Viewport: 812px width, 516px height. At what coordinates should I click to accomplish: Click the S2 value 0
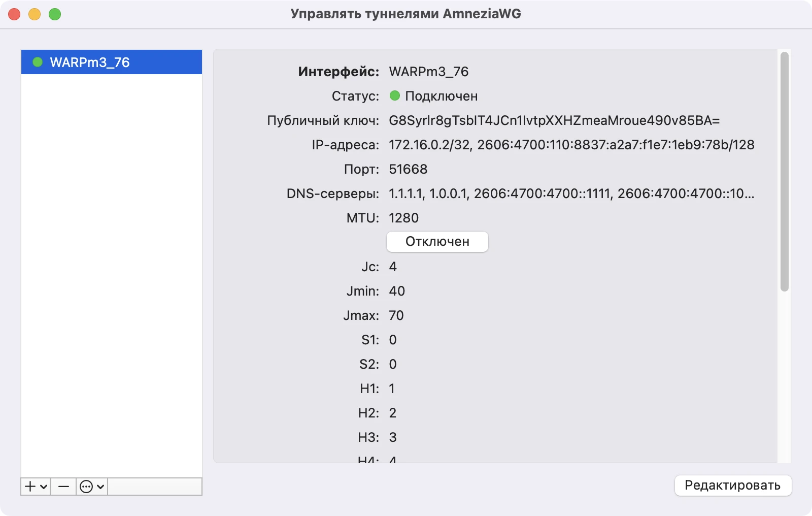(x=393, y=364)
